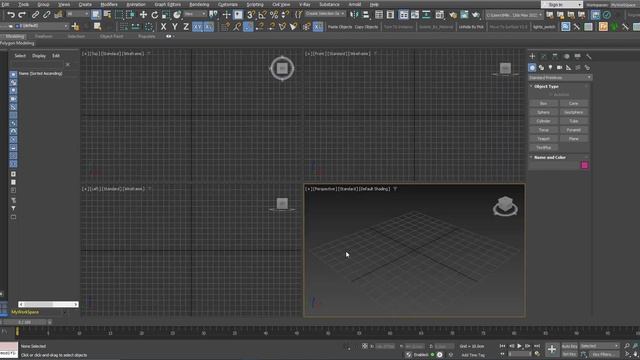Restrict transform to the X axis
The height and width of the screenshot is (360, 640).
coord(163,27)
